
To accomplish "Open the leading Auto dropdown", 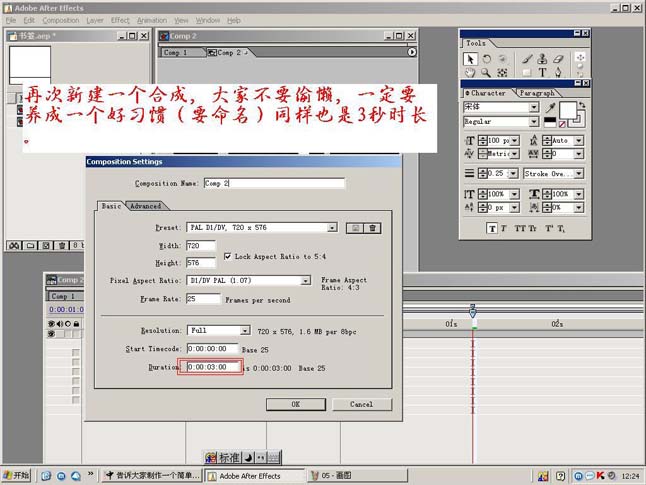I will 579,141.
